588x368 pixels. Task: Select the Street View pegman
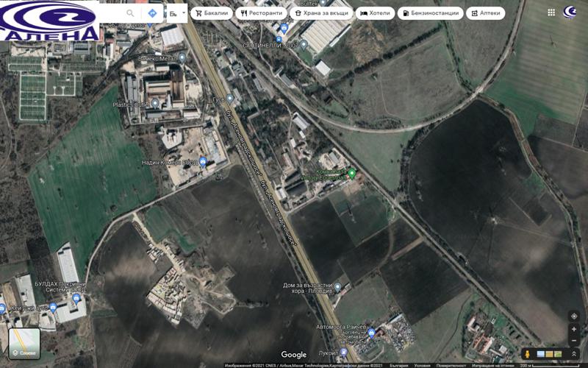click(x=527, y=354)
